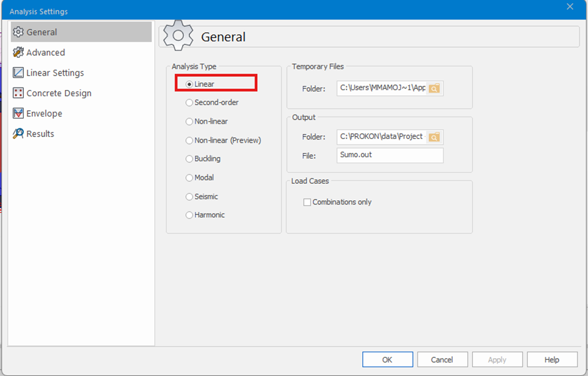The image size is (588, 376).
Task: Open the Advanced settings page
Action: point(81,53)
